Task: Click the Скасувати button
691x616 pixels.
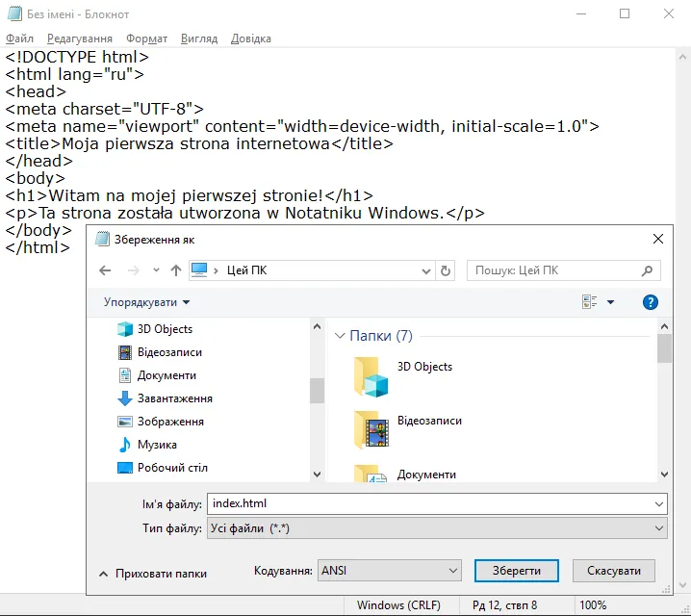Action: pyautogui.click(x=613, y=571)
